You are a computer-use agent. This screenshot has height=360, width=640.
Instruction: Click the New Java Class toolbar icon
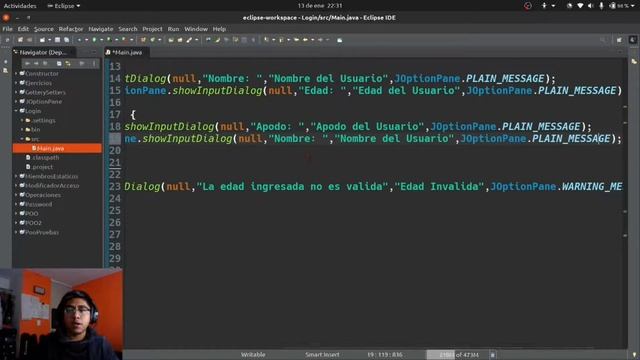pos(153,40)
